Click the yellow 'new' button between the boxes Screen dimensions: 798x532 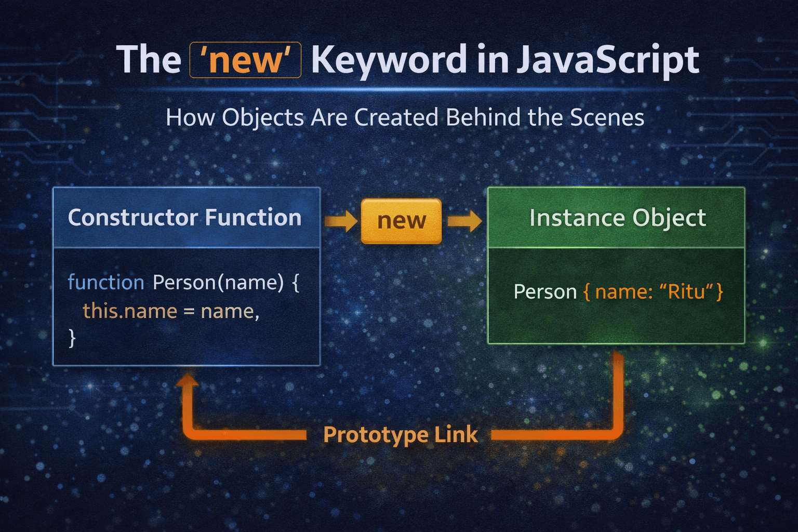point(401,221)
